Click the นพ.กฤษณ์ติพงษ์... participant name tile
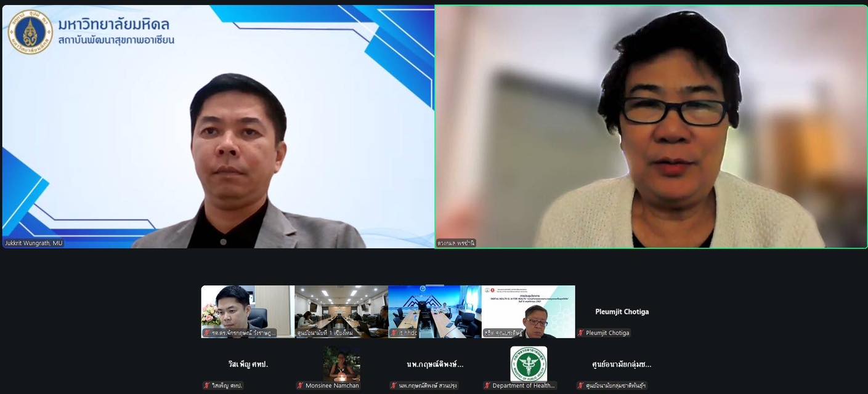Screen dimensions: 868x394 click(x=435, y=364)
